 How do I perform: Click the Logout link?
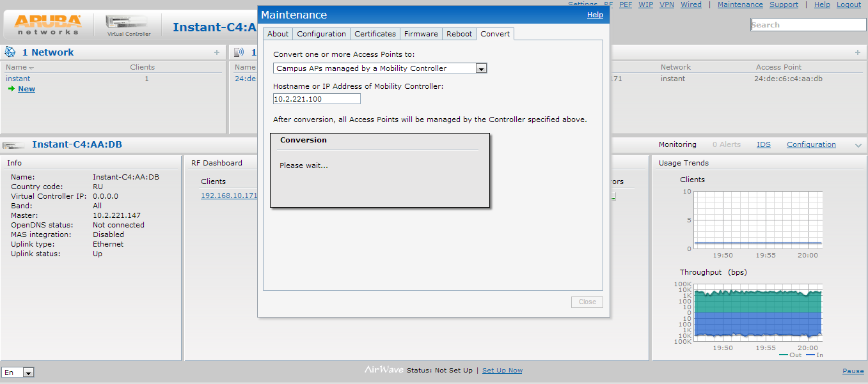(848, 4)
